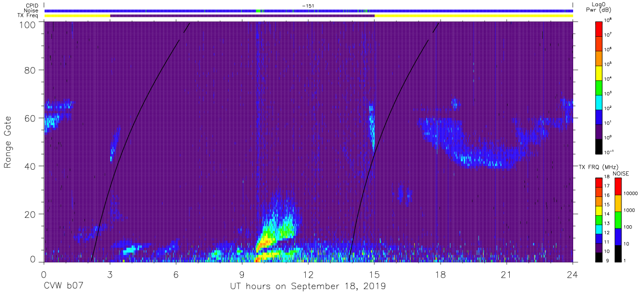Select the '1000' NOISE legend label
The width and height of the screenshot is (644, 297).
click(630, 211)
